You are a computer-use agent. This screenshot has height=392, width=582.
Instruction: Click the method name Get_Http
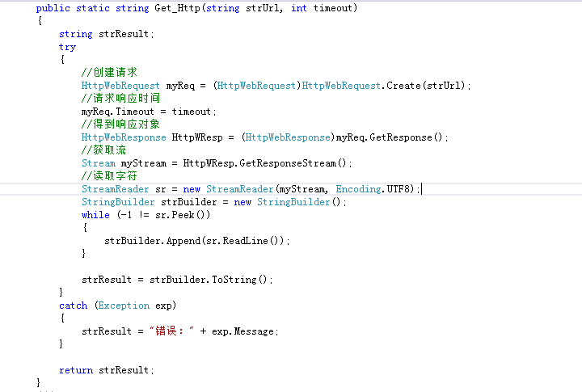(x=177, y=8)
